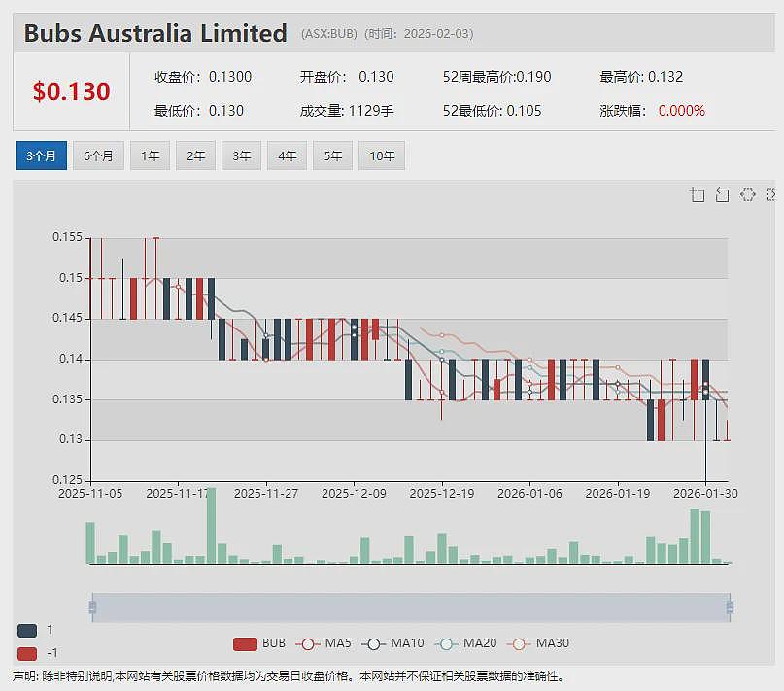Click the 2026-01-30 axis date label
The image size is (784, 691).
click(x=705, y=494)
